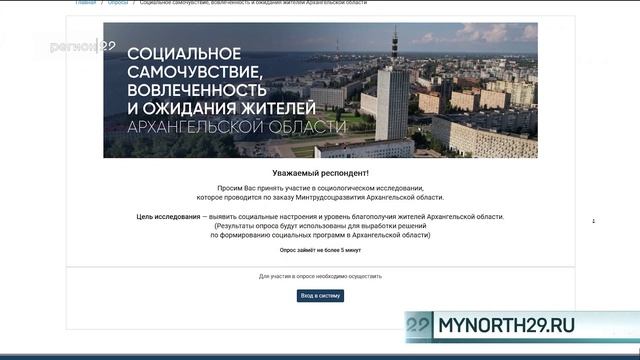This screenshot has width=640, height=360.
Task: Click the banner title "СОЦИАЛЬНОЕ САМОЧУВСТВИЕ"
Action: click(x=195, y=63)
